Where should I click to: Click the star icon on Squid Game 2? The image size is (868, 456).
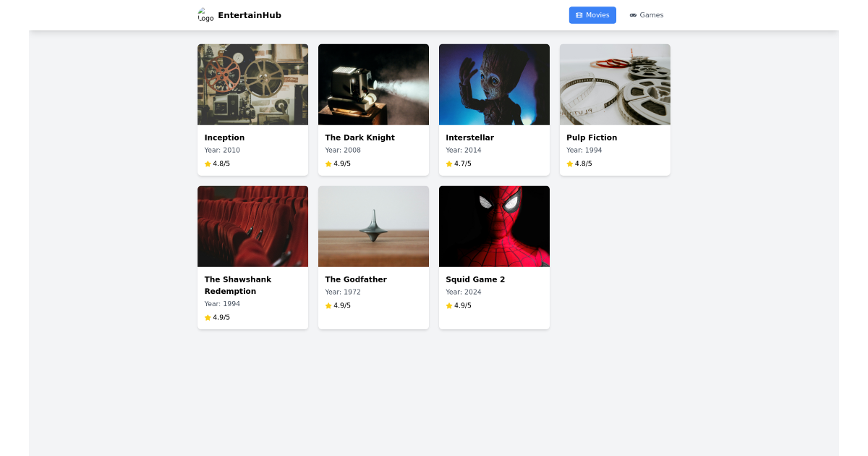(449, 305)
